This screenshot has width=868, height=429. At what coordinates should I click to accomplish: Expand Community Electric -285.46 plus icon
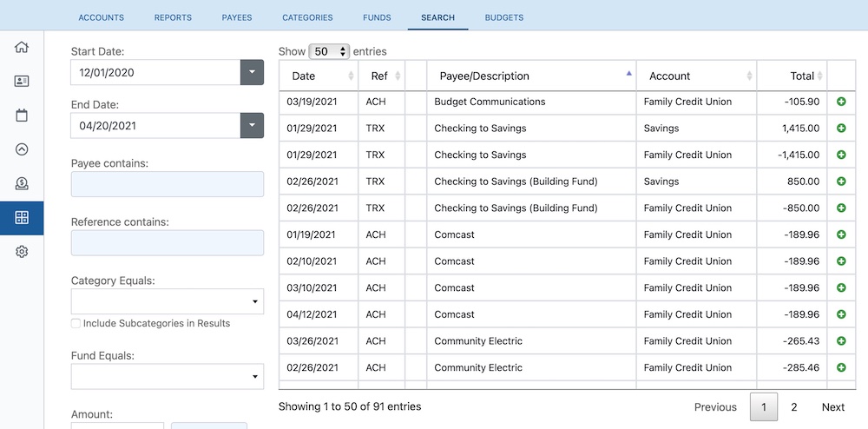click(841, 367)
